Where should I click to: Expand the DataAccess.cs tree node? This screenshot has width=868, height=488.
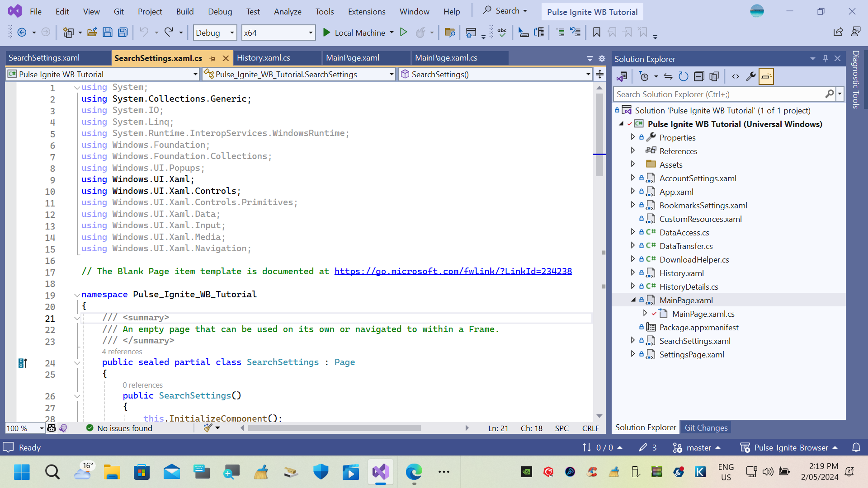click(633, 232)
